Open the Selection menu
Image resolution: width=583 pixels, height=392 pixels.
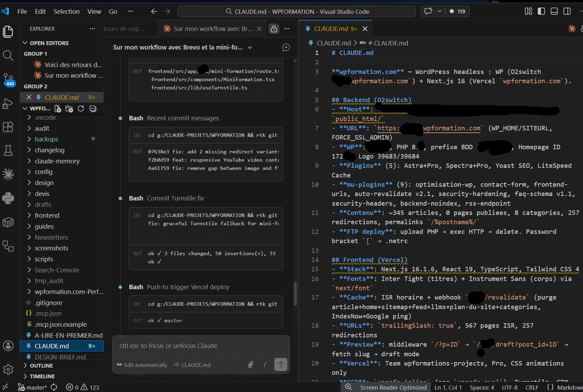tap(67, 11)
